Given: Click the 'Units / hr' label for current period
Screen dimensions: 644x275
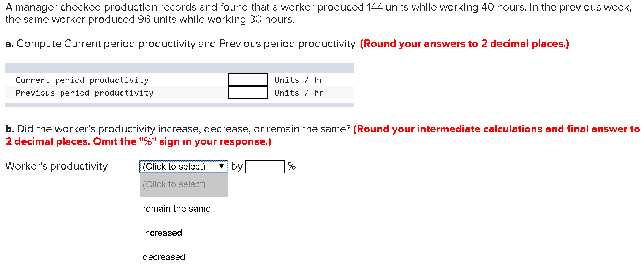Looking at the screenshot, I should (299, 80).
